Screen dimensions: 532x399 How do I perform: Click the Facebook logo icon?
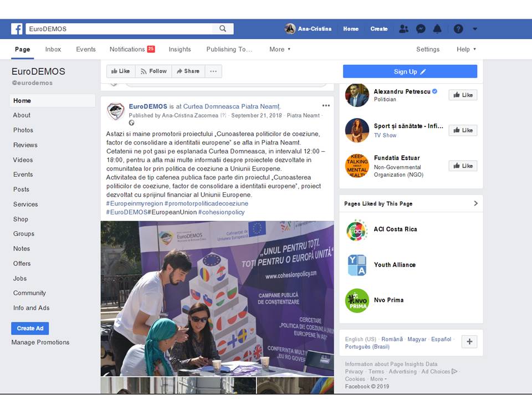click(17, 29)
